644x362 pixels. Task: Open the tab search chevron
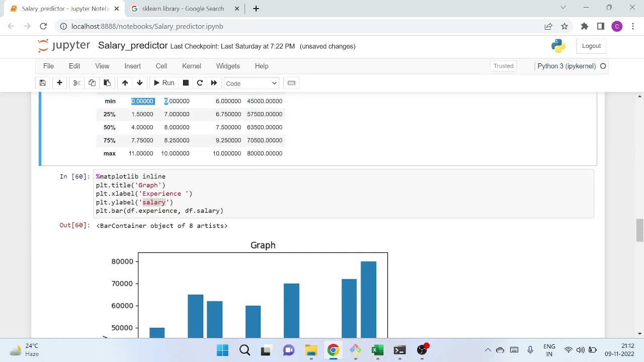click(563, 8)
